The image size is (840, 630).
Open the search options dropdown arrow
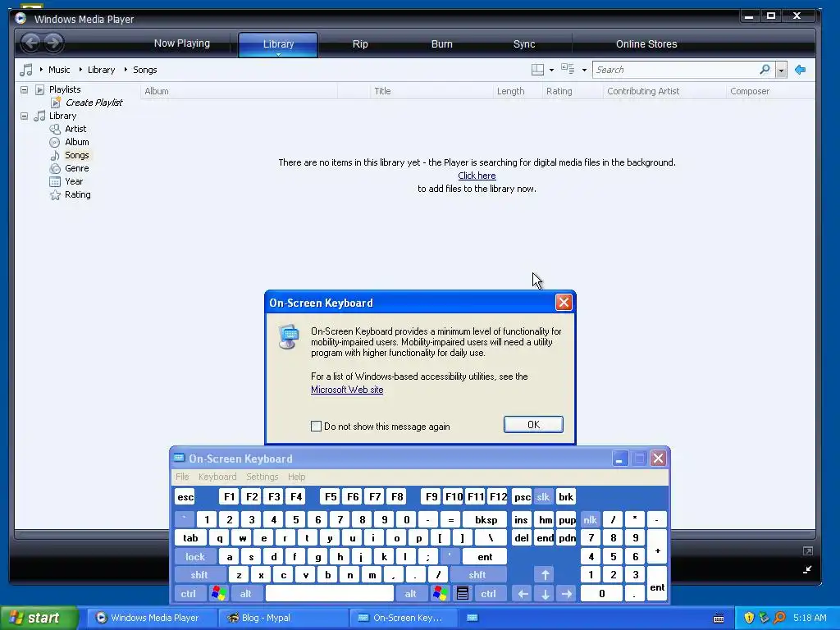pyautogui.click(x=781, y=71)
